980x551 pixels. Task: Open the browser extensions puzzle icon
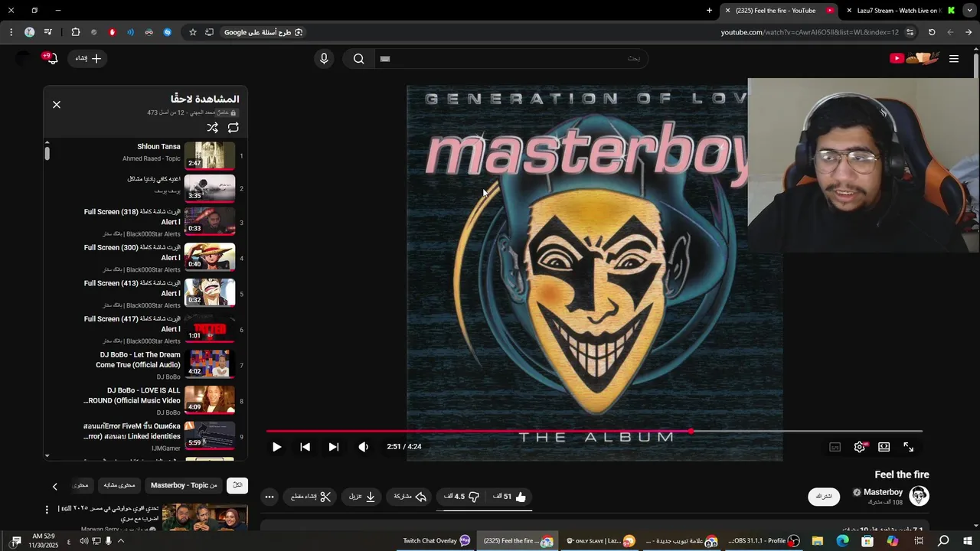75,32
